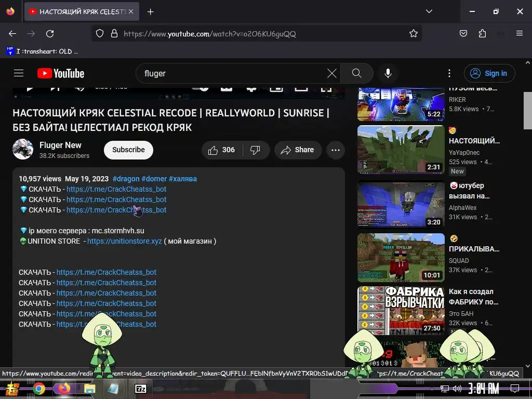Open the Fluger New channel avatar
532x399 pixels.
point(23,149)
